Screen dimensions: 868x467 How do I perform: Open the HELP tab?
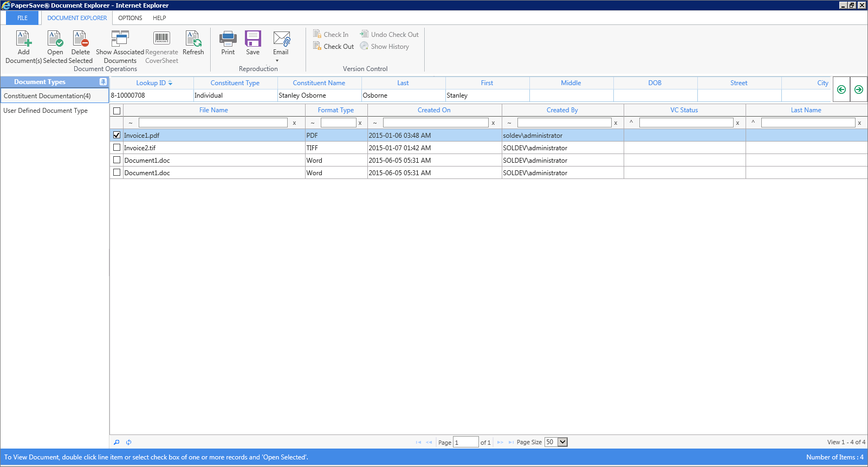pos(159,18)
